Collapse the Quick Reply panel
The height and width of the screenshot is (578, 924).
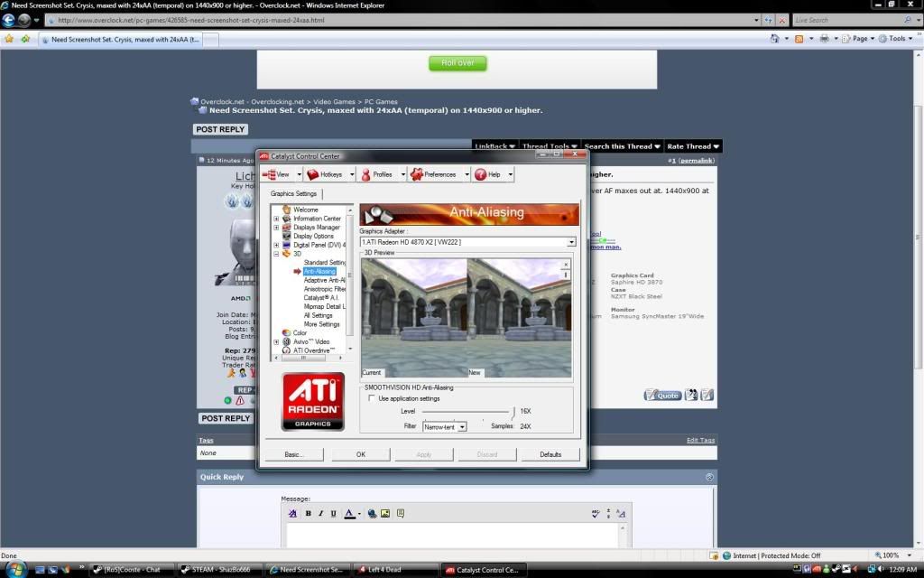[x=709, y=477]
